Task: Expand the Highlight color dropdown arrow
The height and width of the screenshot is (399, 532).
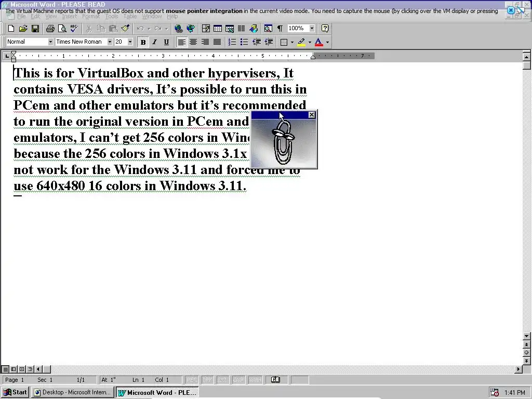Action: click(x=310, y=42)
